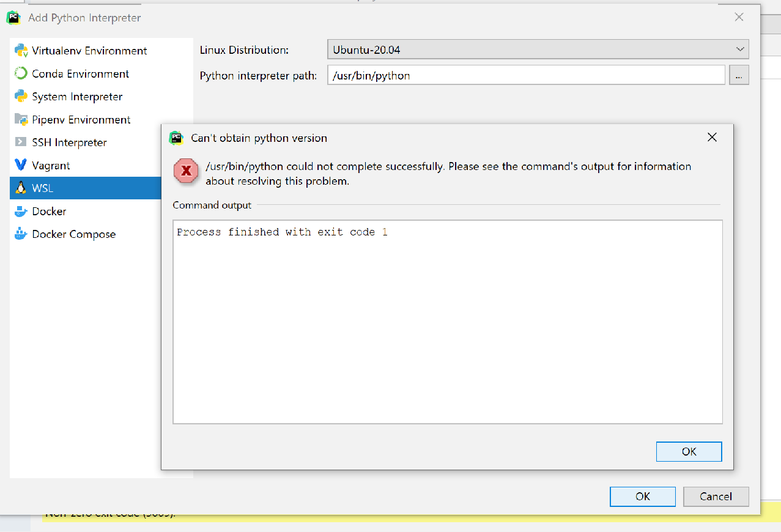Choose System Interpreter in the list

click(102, 97)
